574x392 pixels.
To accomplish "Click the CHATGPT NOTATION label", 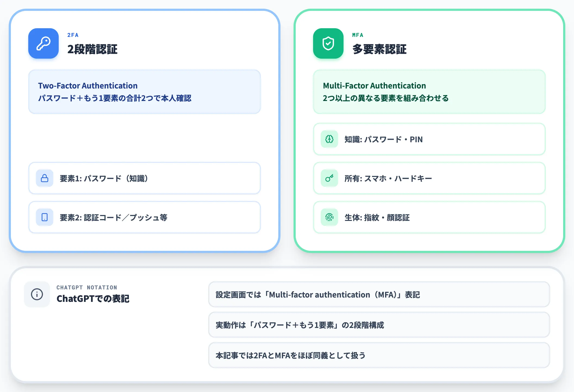I will pos(87,287).
